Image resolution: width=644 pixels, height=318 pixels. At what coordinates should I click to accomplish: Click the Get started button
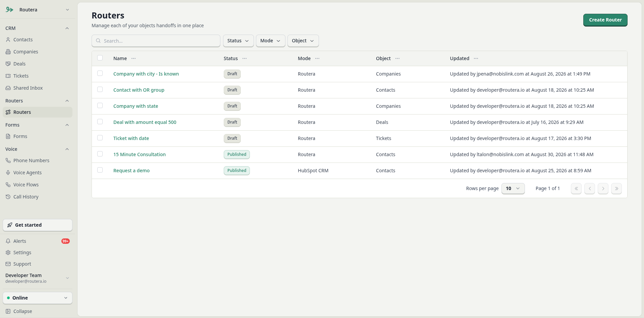38,225
